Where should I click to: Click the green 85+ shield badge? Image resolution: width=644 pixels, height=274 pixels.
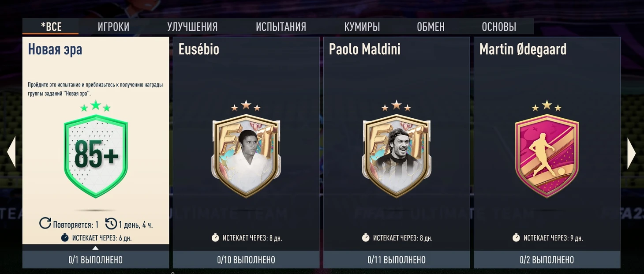[96, 156]
